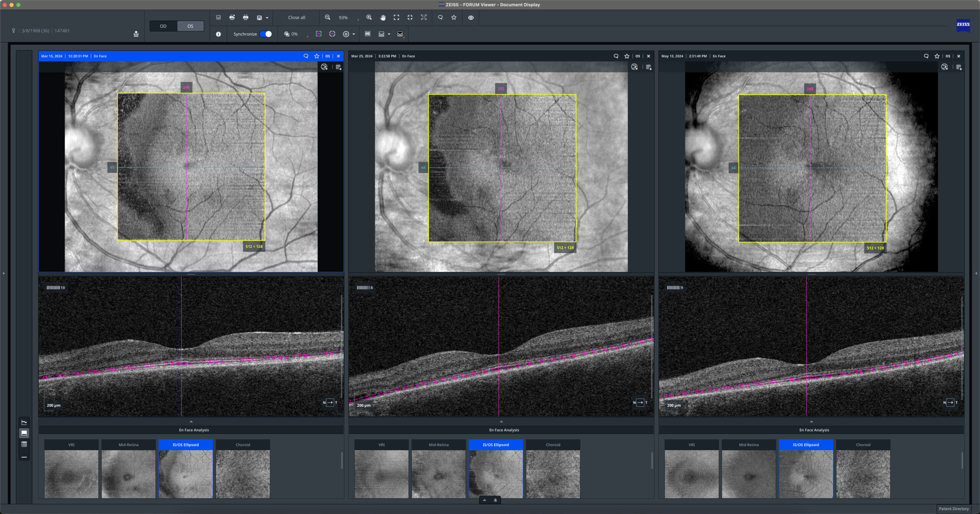
Task: Select the pan hand tool
Action: click(383, 18)
